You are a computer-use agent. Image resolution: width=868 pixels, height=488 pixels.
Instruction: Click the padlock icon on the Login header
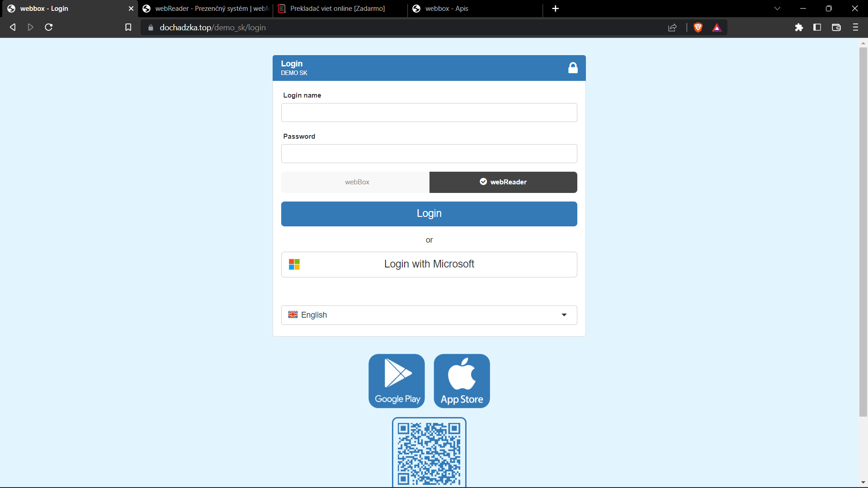[573, 67]
